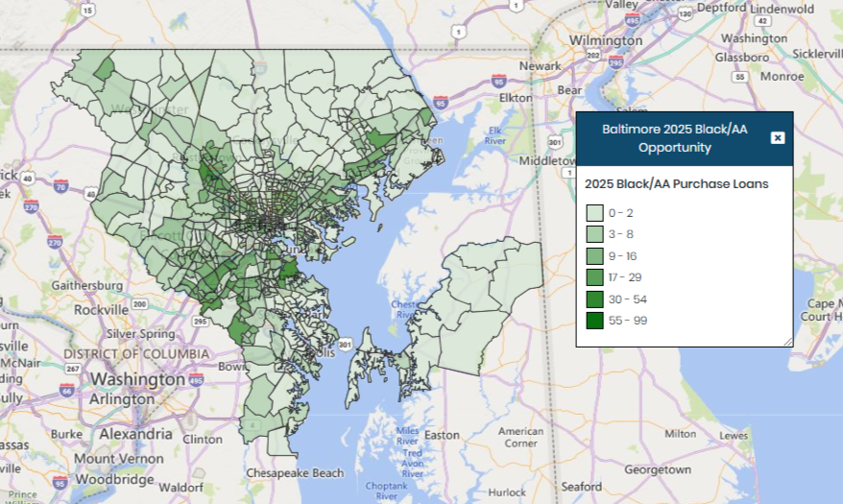Click the Hurlock map label
Image resolution: width=843 pixels, height=504 pixels.
[x=507, y=492]
